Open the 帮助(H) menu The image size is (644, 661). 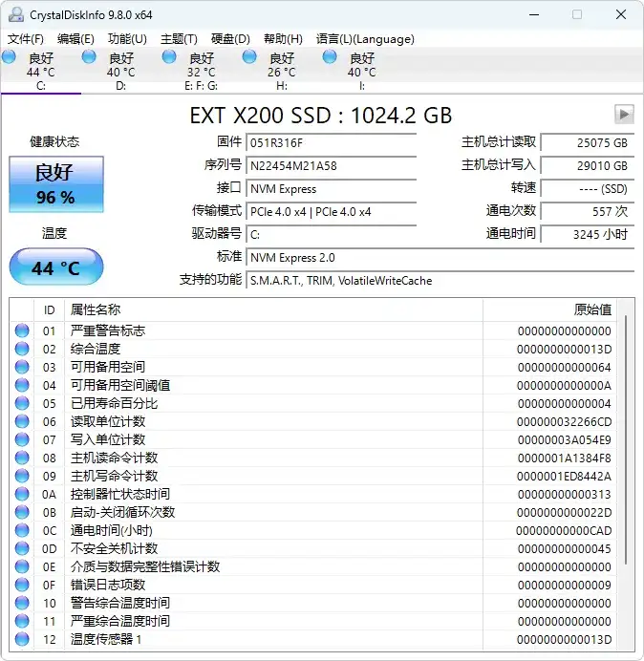point(283,39)
